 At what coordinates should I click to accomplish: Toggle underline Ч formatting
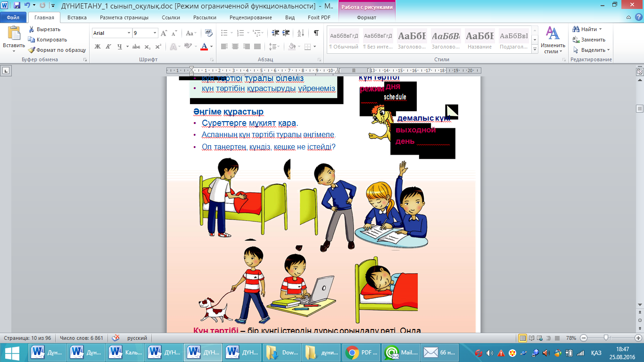coord(120,47)
